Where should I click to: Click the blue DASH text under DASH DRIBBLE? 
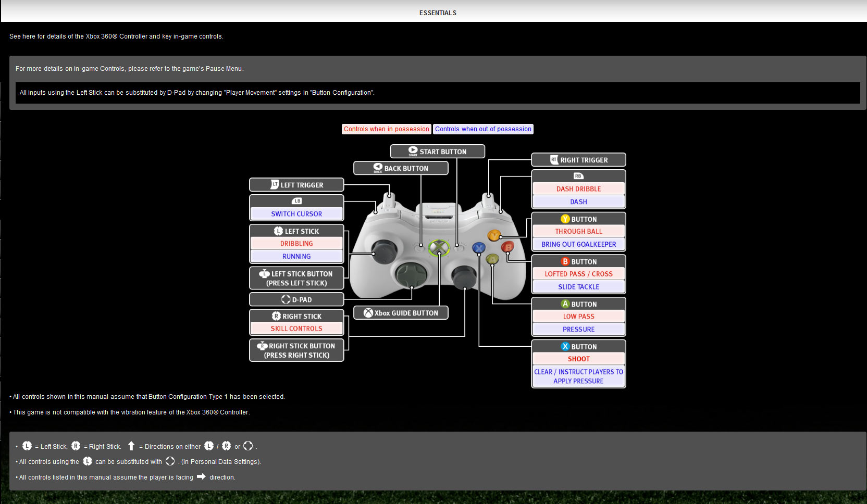pyautogui.click(x=578, y=202)
